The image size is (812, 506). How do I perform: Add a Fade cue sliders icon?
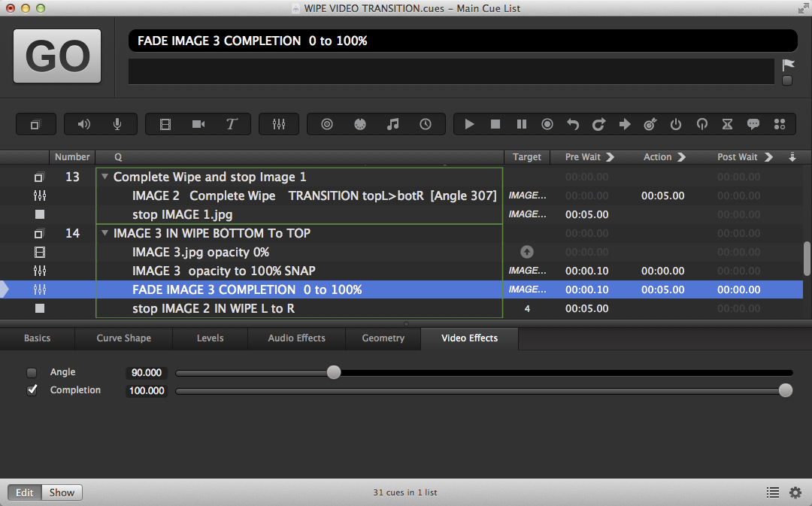[x=279, y=124]
